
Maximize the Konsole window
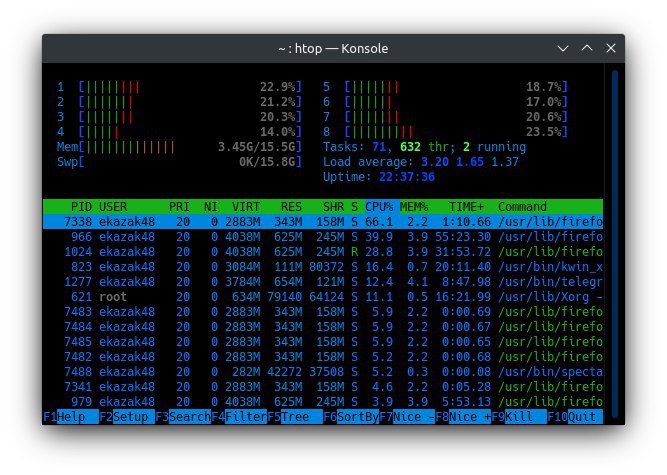pos(587,48)
